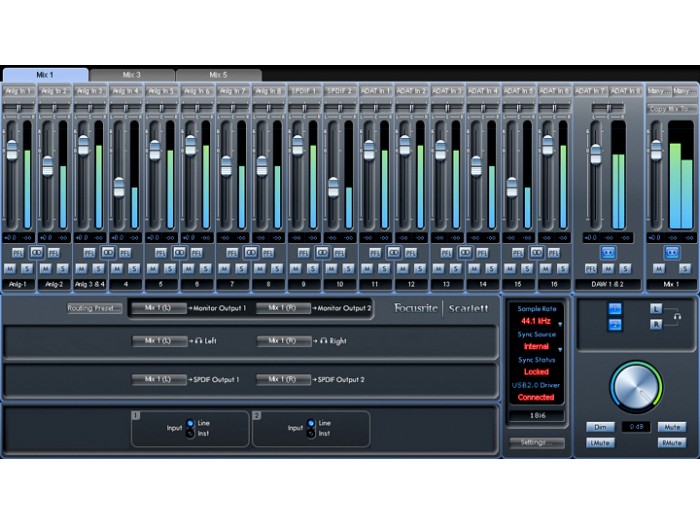Screen dimensions: 700x525
Task: Click the monitor volume knob
Action: click(636, 387)
